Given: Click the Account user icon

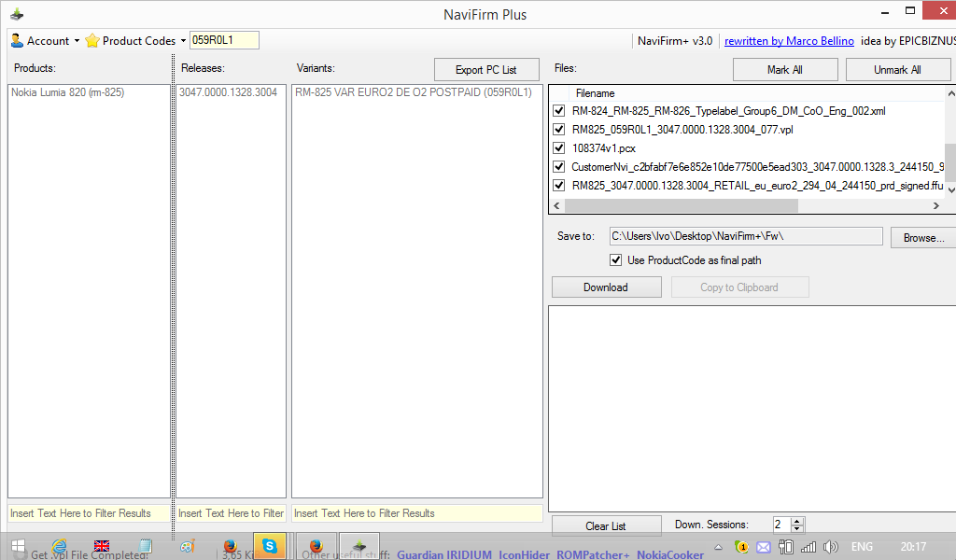Looking at the screenshot, I should point(17,40).
